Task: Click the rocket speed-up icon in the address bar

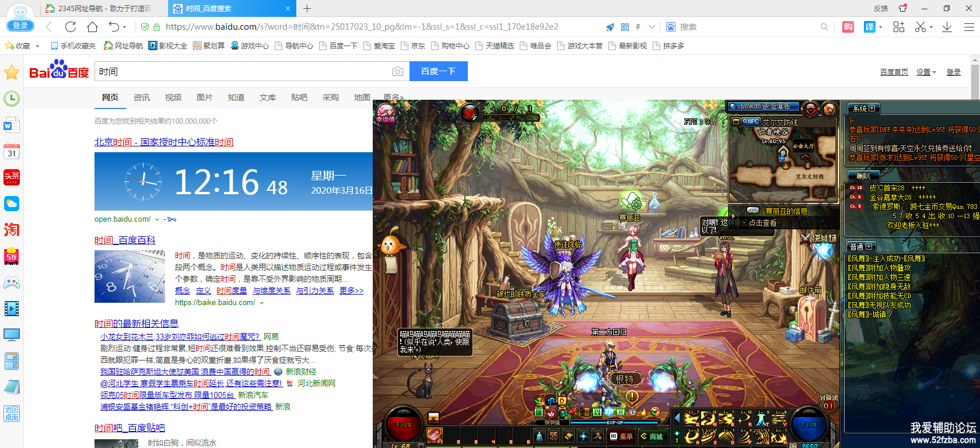Action: click(610, 27)
